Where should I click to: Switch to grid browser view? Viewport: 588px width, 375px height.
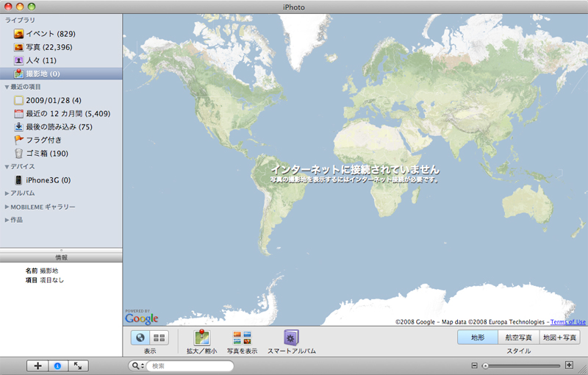159,338
